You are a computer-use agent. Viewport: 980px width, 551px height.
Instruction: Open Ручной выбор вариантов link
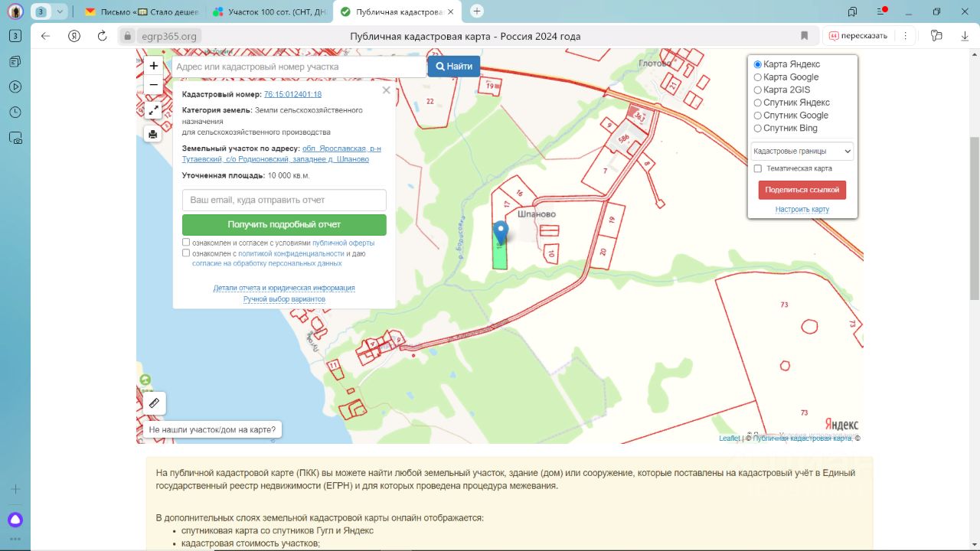(x=284, y=299)
